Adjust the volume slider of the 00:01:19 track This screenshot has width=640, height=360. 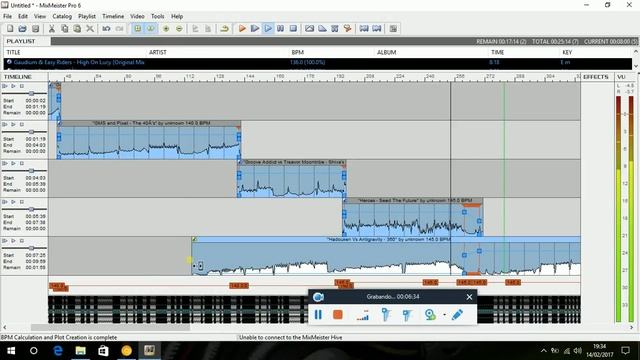[x=31, y=132]
